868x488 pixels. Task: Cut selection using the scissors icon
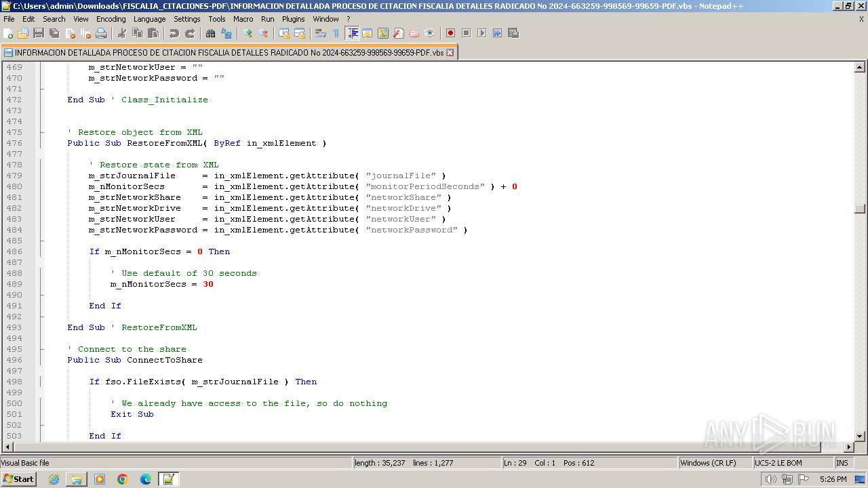[x=122, y=33]
